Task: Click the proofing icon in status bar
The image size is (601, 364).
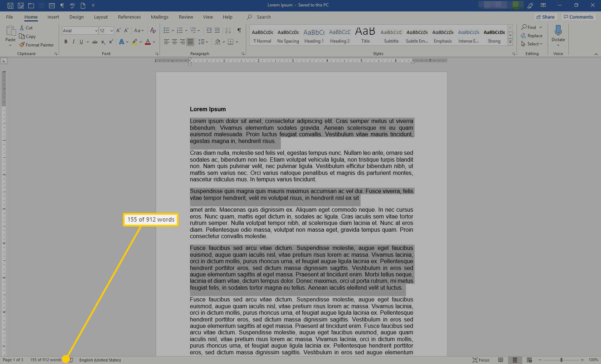Action: coord(71,360)
